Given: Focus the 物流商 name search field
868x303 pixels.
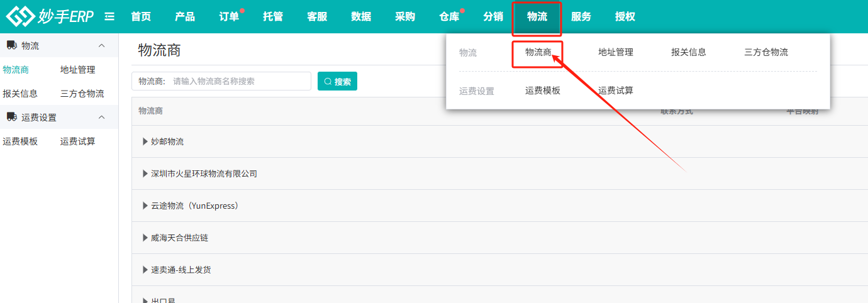Looking at the screenshot, I should [239, 81].
